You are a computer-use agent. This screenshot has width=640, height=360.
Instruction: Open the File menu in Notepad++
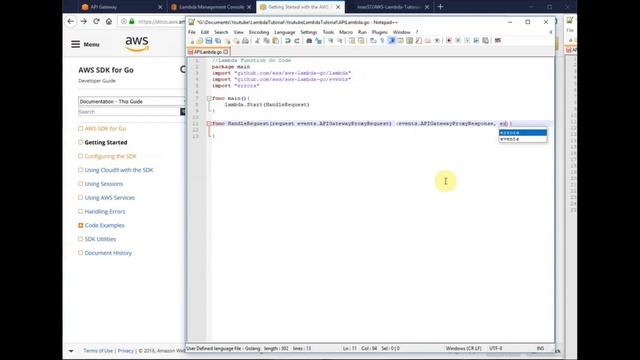pyautogui.click(x=192, y=32)
